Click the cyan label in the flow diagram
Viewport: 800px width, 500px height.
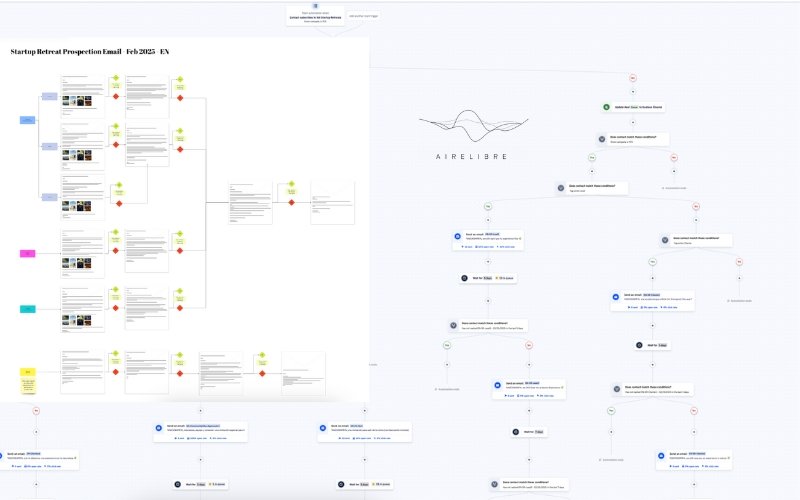[x=28, y=309]
